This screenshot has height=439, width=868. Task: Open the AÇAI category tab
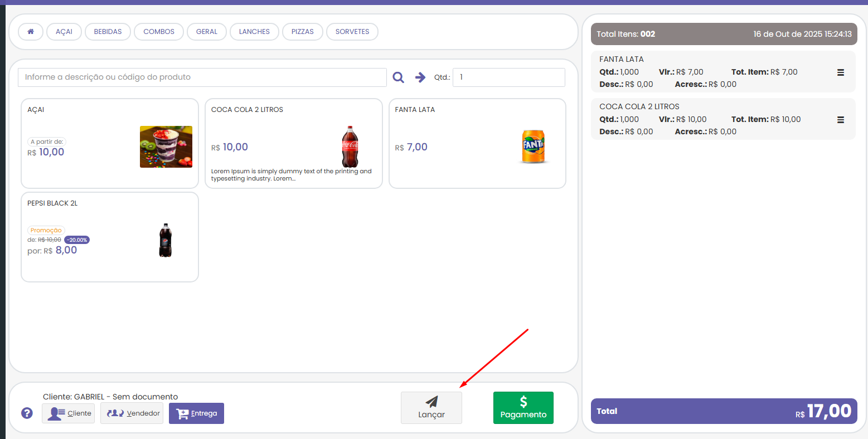click(x=64, y=32)
